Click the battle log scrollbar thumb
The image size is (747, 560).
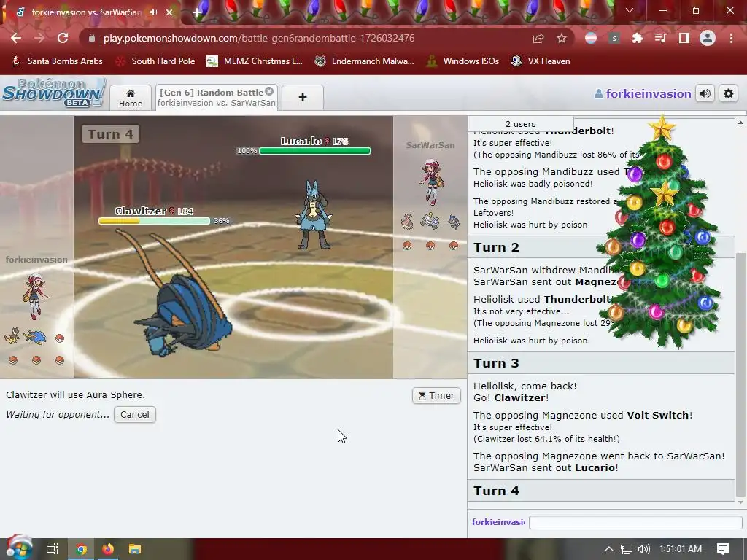click(x=740, y=374)
